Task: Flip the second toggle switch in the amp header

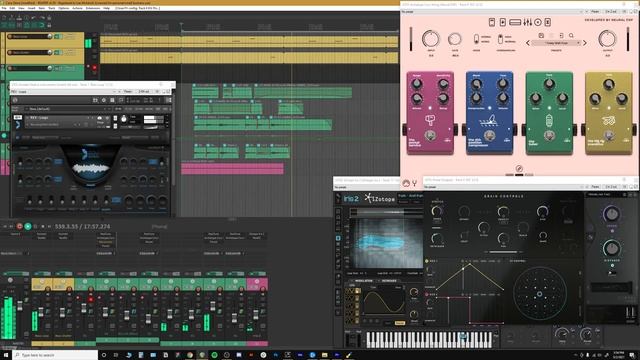Action: (500, 39)
